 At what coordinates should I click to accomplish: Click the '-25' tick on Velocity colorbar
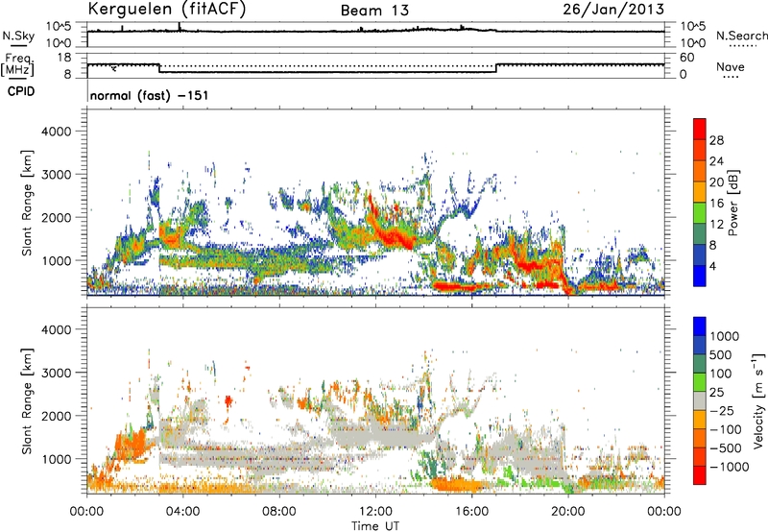pos(722,410)
